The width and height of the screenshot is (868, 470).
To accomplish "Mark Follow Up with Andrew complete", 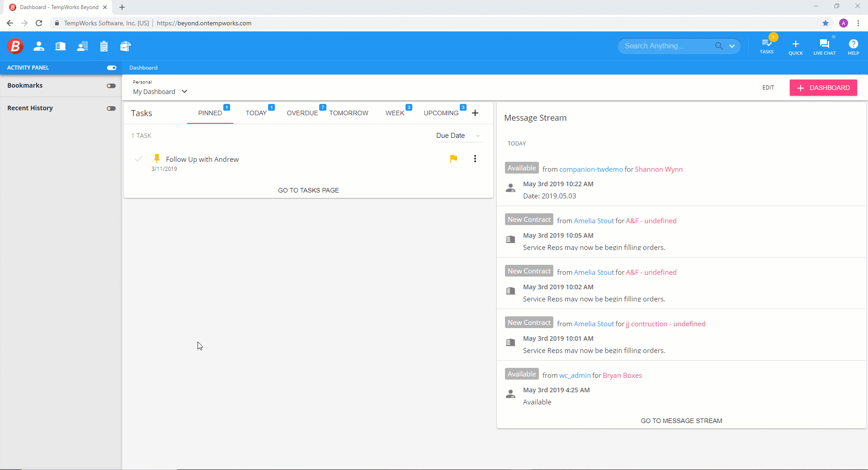I will point(139,159).
